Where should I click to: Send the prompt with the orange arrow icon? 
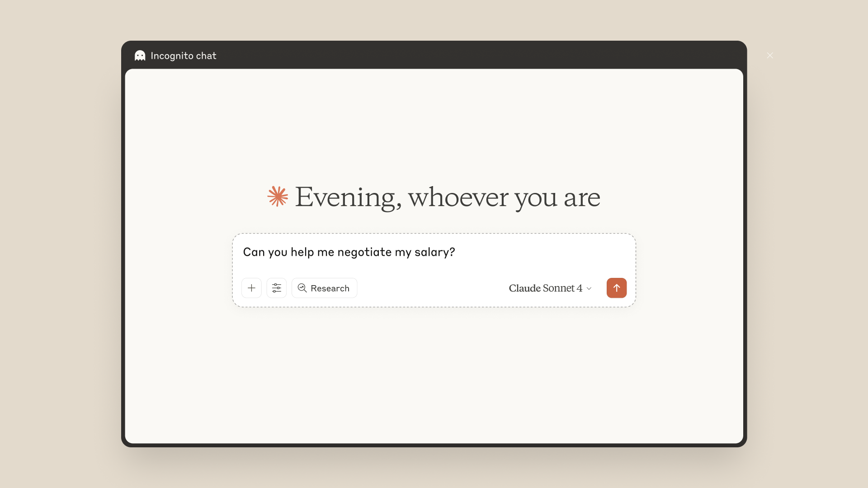pos(617,288)
